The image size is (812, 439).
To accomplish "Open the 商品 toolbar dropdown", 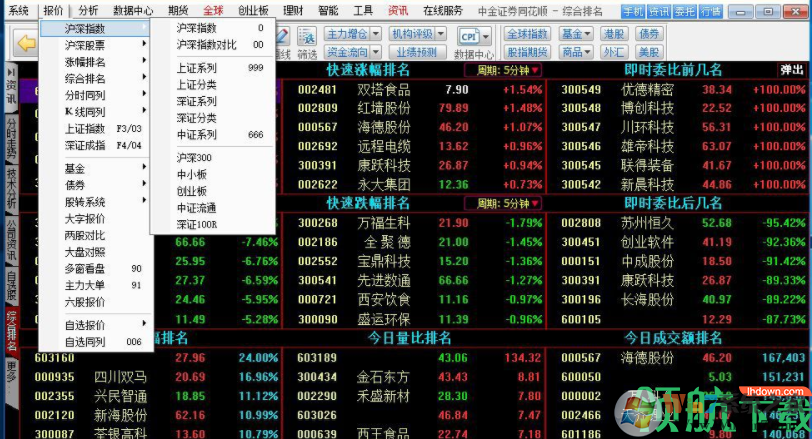I will point(576,52).
